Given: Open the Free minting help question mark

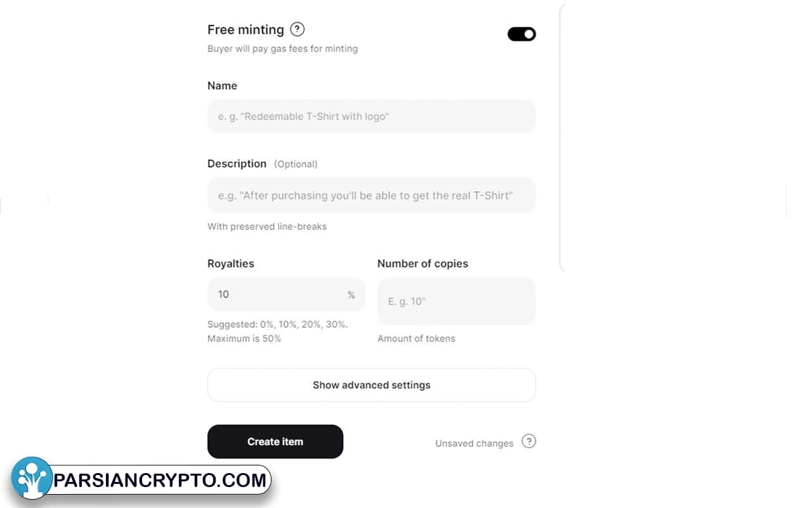Looking at the screenshot, I should (297, 29).
